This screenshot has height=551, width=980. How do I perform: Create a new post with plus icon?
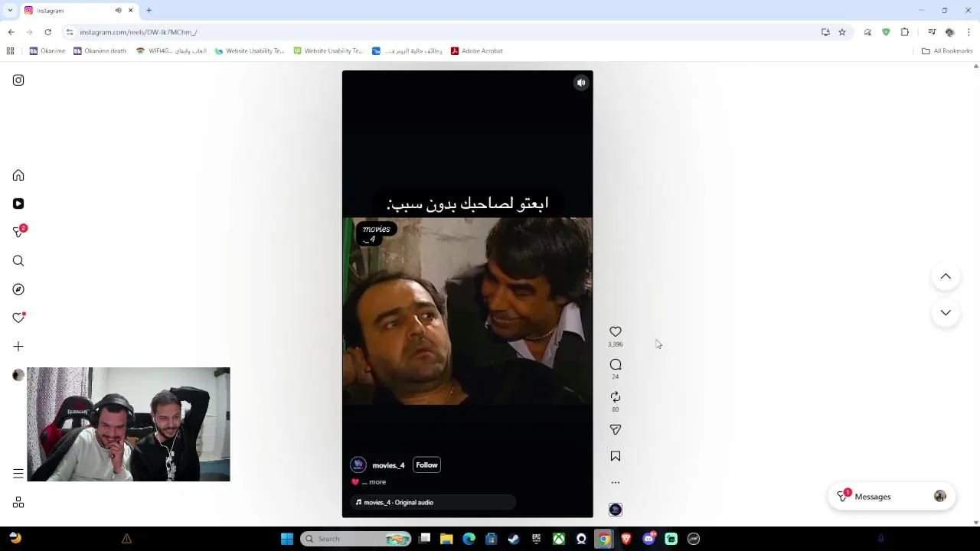[18, 347]
